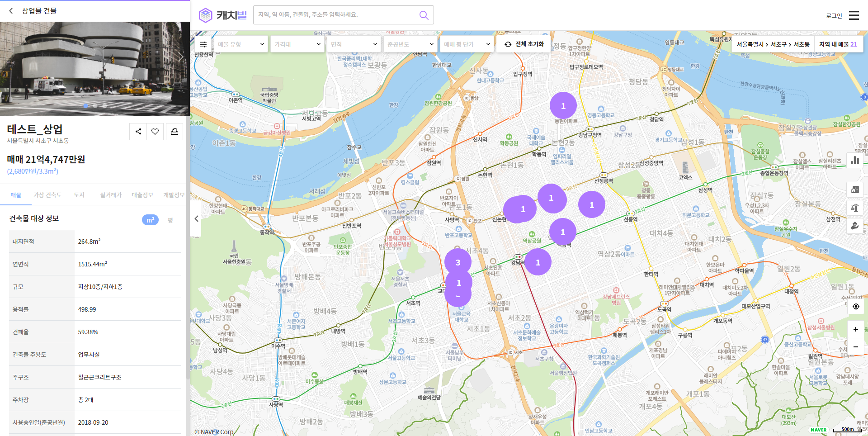The width and height of the screenshot is (868, 436).
Task: Click the cluster marker labeled 3
Action: pos(458,262)
